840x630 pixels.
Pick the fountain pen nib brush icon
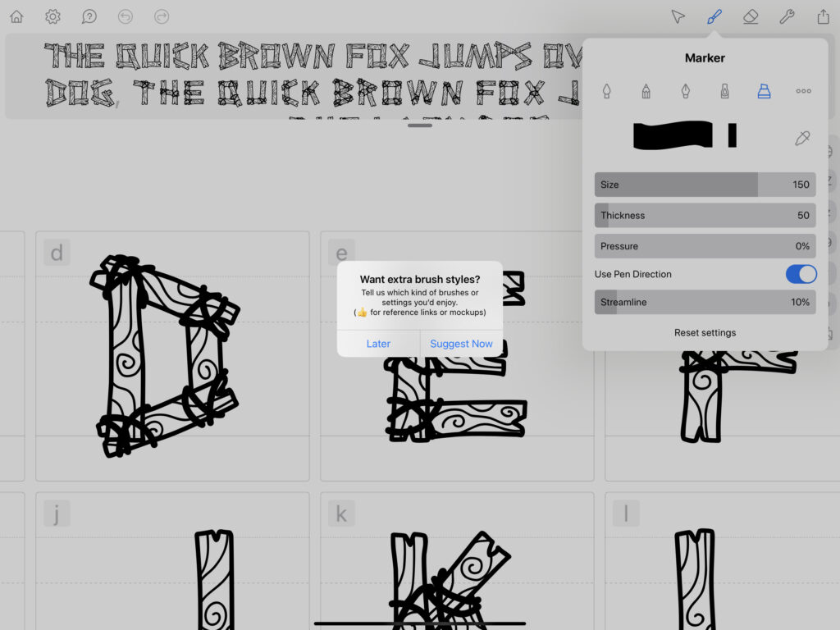(x=685, y=91)
